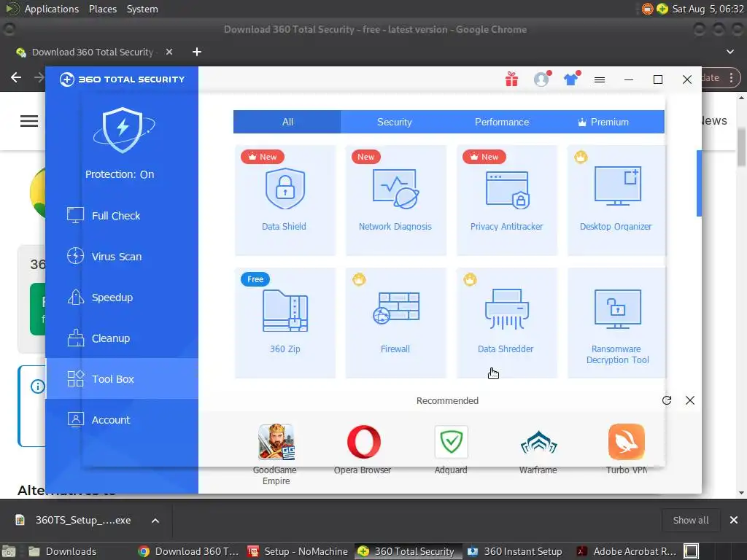Click the 360 Total Security logo

click(122, 79)
